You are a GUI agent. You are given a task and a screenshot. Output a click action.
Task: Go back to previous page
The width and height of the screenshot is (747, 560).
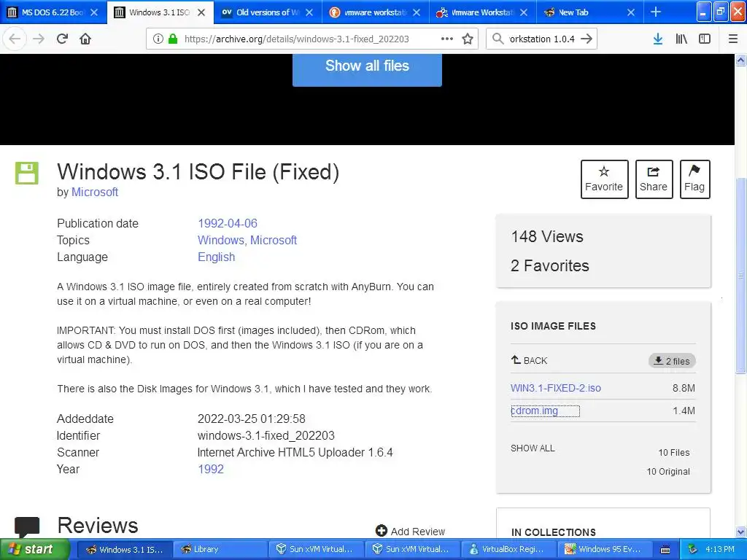(x=15, y=39)
